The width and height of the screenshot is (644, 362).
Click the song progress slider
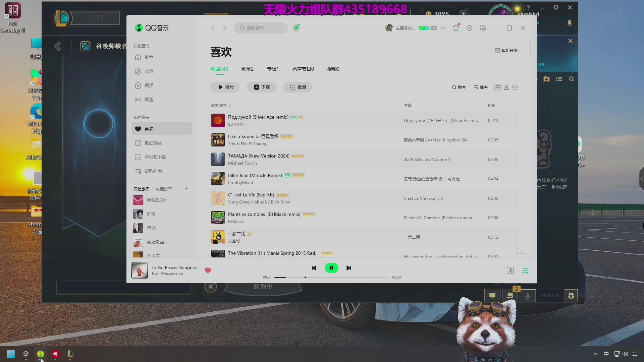click(x=331, y=277)
